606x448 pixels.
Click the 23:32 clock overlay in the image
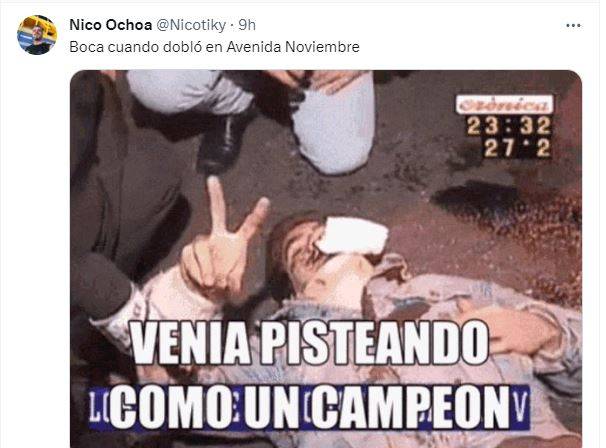point(509,126)
